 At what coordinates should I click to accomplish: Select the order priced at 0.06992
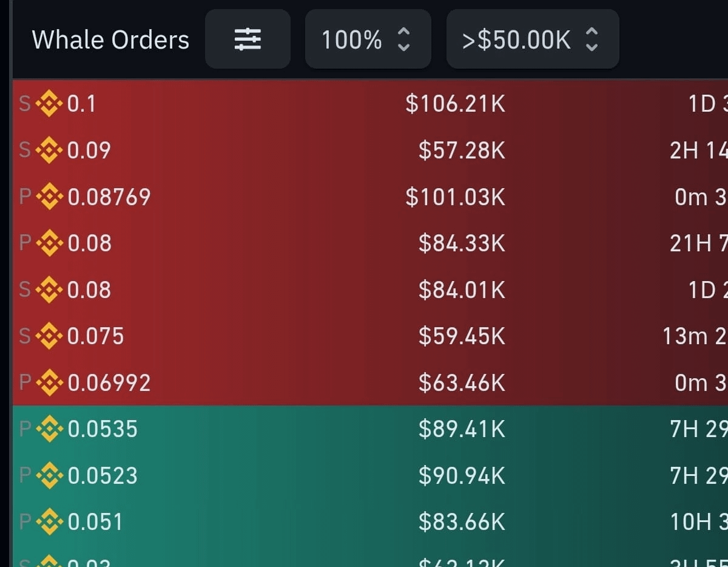[109, 383]
